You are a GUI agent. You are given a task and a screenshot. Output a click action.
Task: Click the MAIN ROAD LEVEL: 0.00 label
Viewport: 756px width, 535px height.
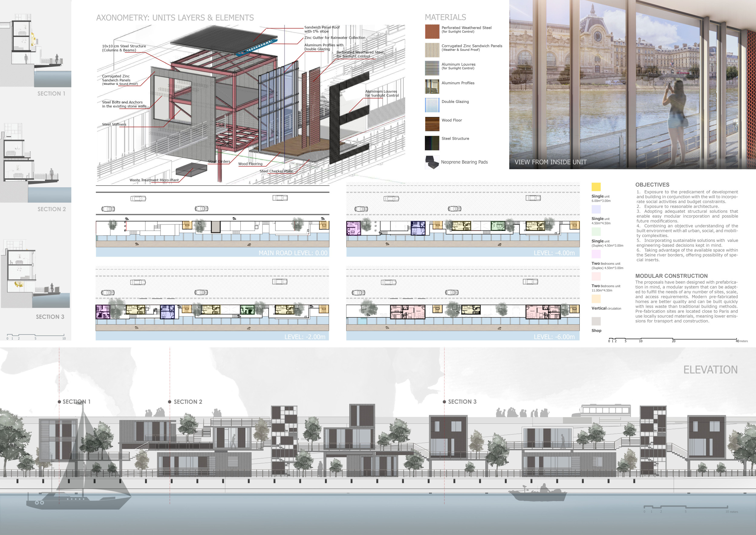(x=293, y=253)
